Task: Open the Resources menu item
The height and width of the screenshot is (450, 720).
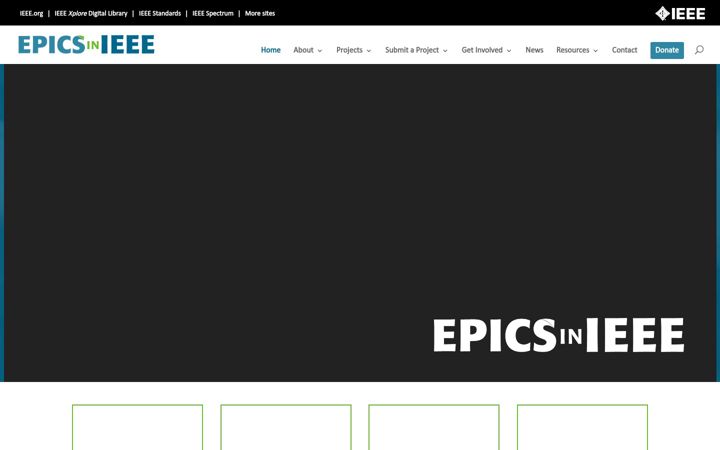Action: pos(573,50)
